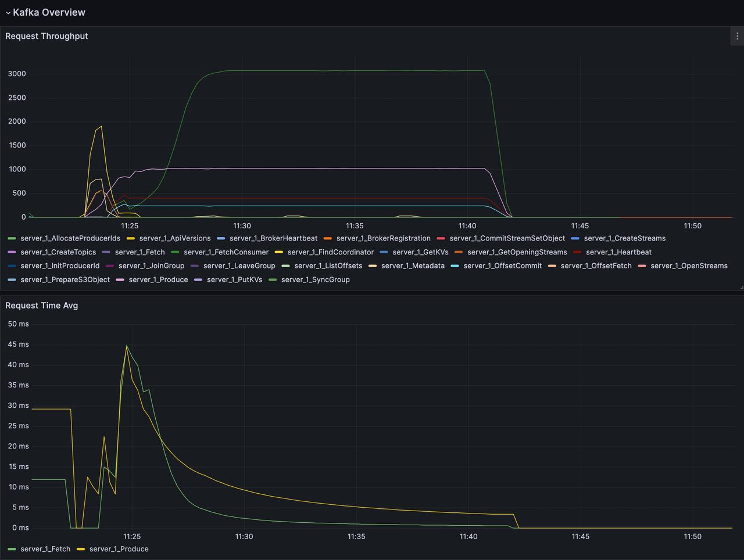Click the Kafka Overview row title

tap(49, 12)
